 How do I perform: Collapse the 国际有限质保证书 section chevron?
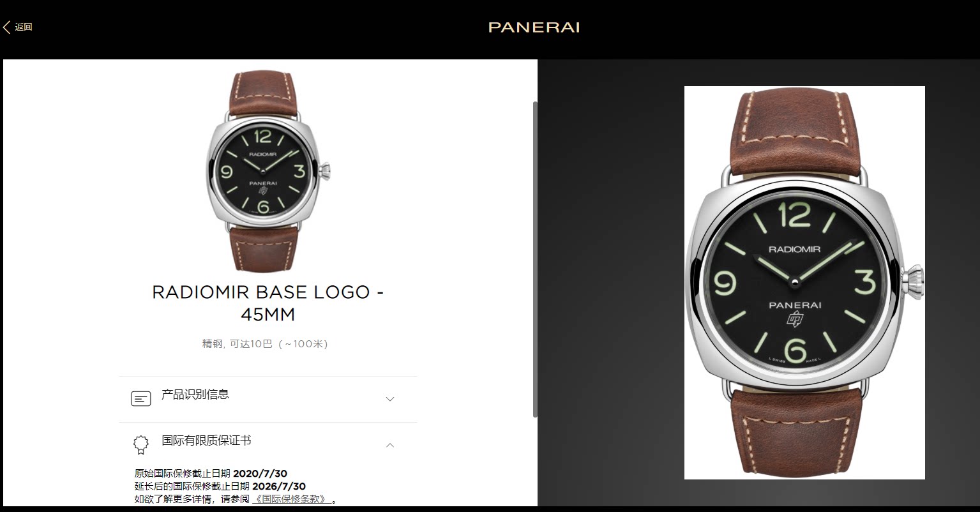(390, 445)
